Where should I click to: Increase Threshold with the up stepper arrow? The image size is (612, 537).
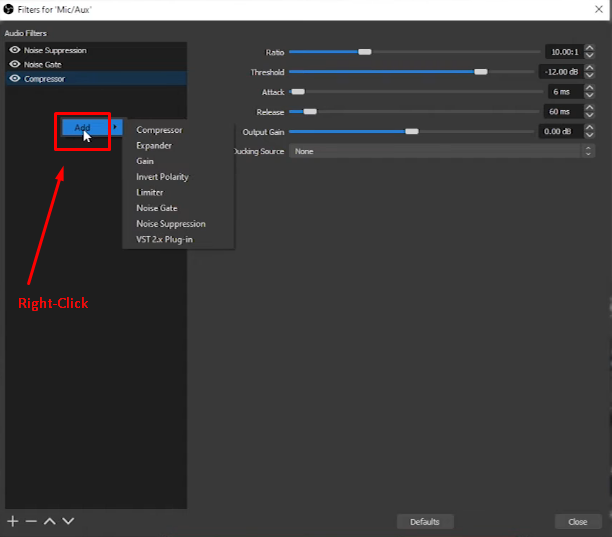(x=590, y=68)
